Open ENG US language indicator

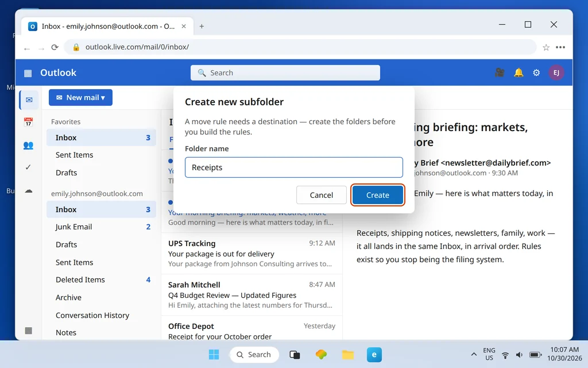pos(489,354)
